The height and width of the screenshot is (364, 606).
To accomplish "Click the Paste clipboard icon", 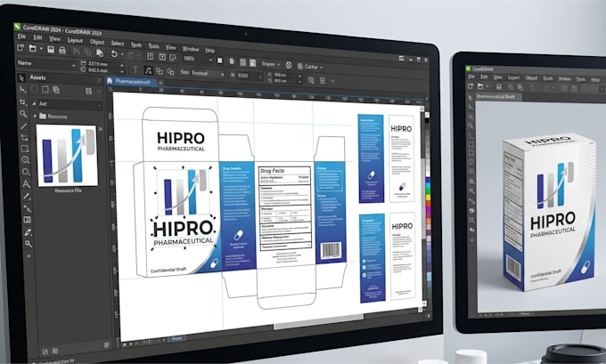I will coord(100,53).
